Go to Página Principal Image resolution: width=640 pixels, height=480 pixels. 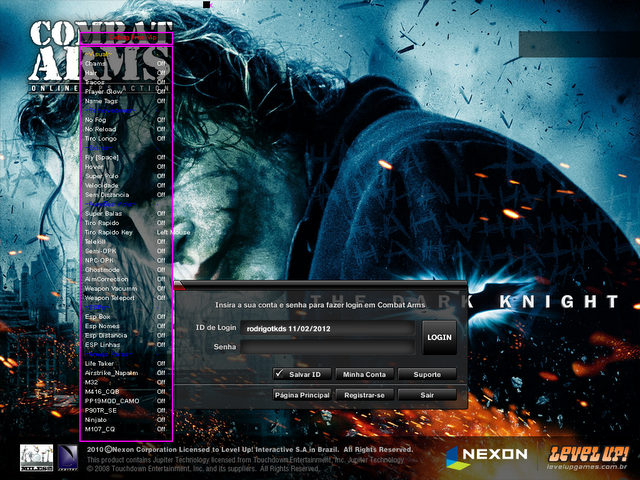point(302,395)
